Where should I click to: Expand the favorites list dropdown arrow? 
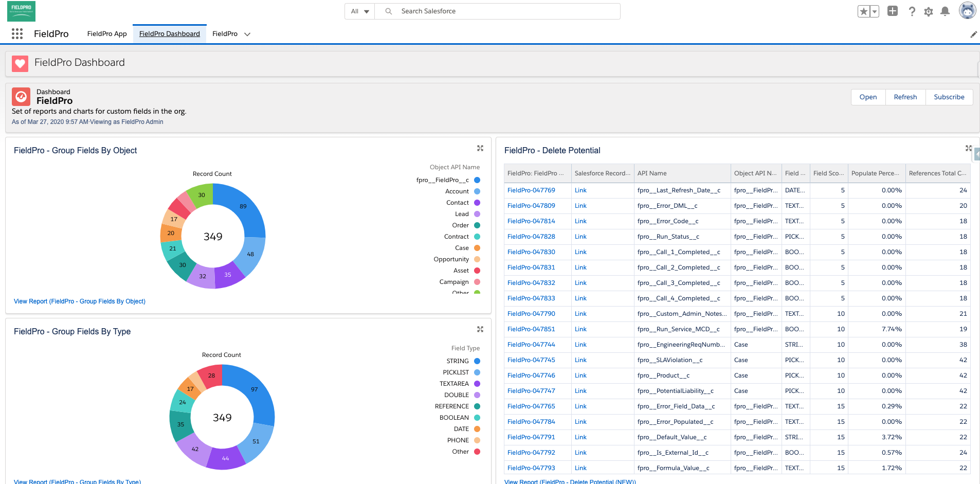tap(874, 11)
